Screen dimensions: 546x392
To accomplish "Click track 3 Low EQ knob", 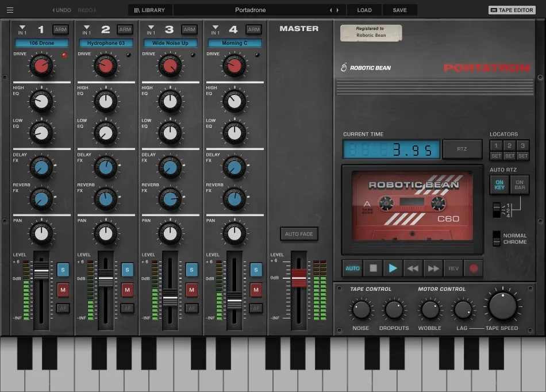I will 170,133.
